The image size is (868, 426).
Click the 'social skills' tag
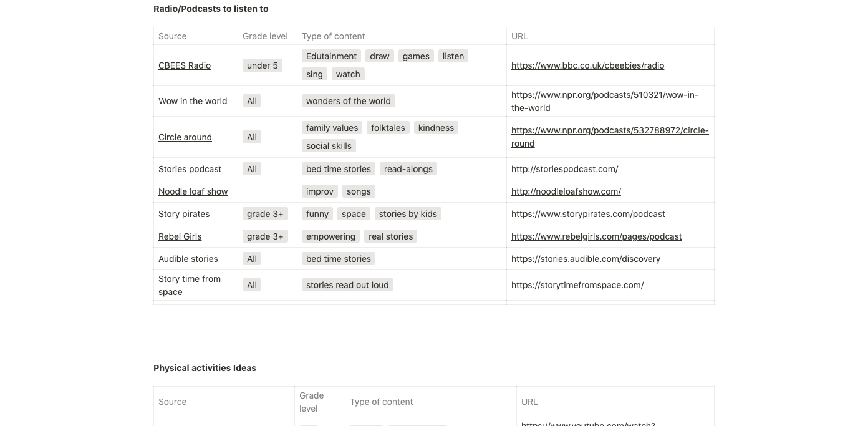(329, 146)
